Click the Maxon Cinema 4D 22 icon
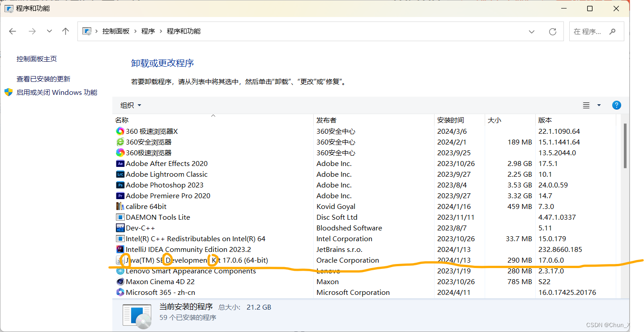 click(x=120, y=282)
